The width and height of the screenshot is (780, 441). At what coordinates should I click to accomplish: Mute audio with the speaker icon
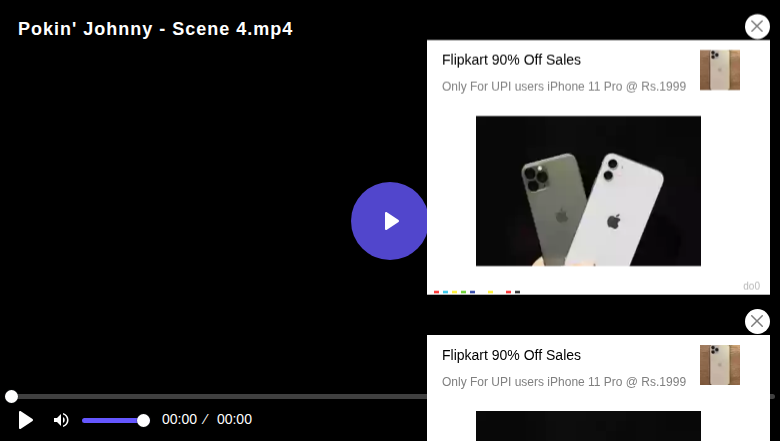point(61,420)
